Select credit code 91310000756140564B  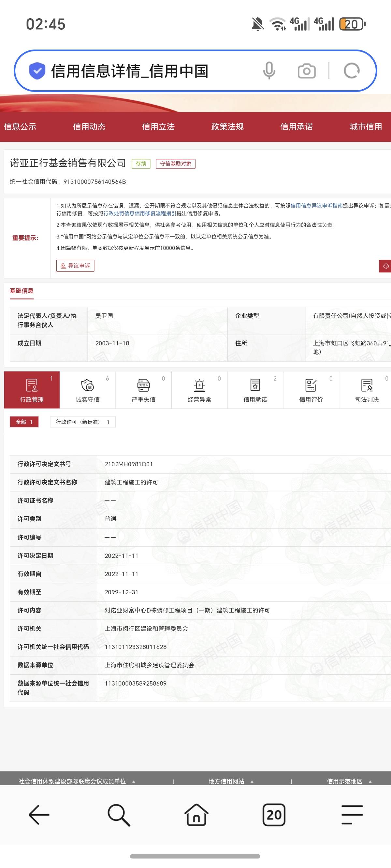(x=95, y=181)
